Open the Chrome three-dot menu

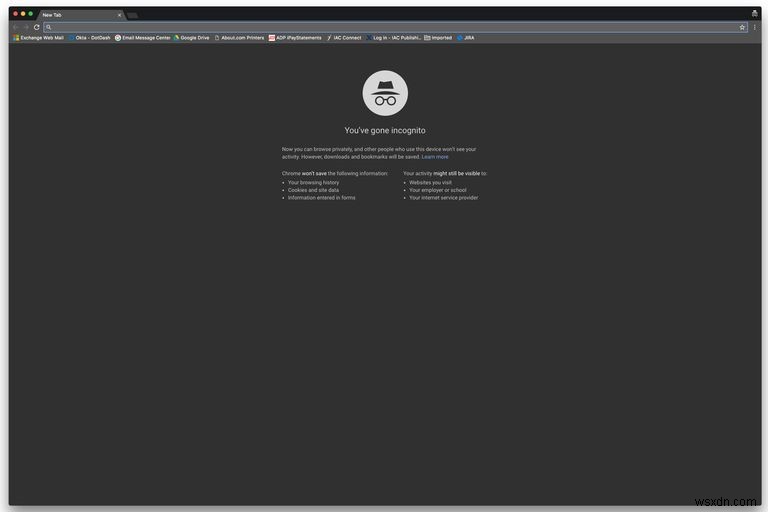pos(755,27)
